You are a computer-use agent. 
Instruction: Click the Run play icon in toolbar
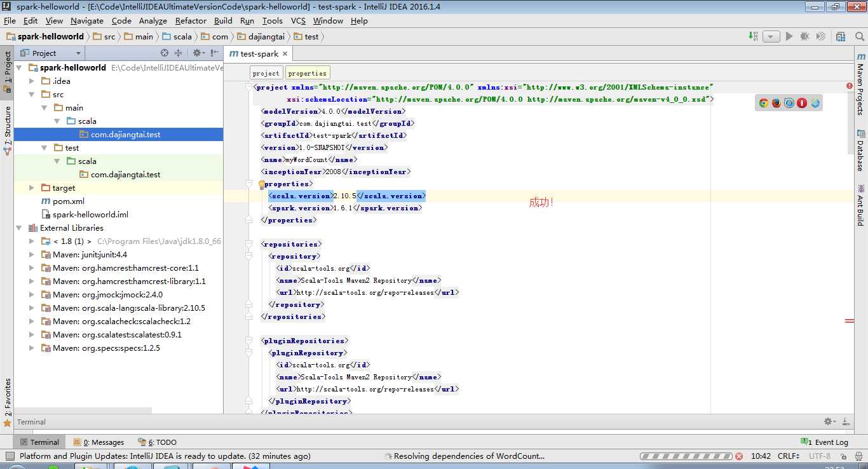(x=789, y=36)
